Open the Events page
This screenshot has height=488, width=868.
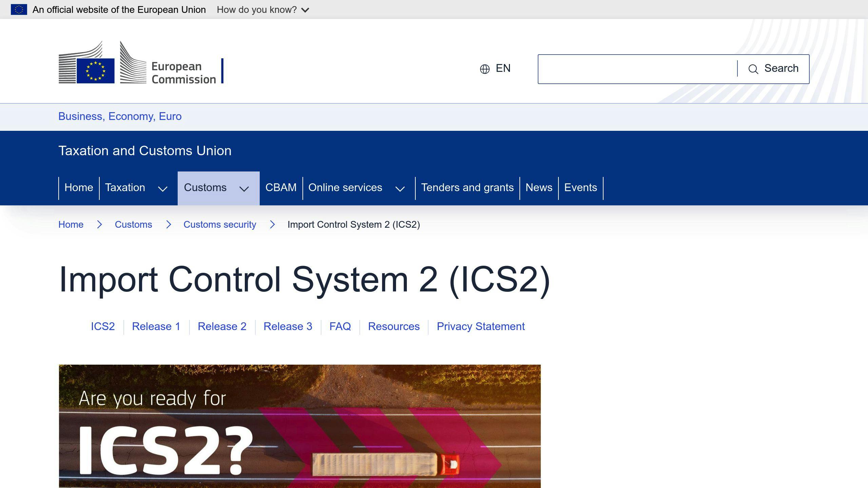point(580,187)
